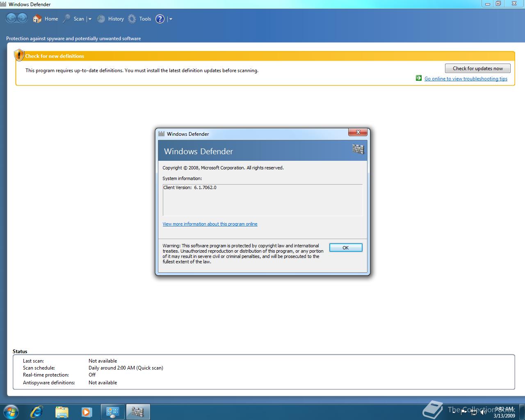Image resolution: width=525 pixels, height=420 pixels.
Task: Open the volume speaker tray icon
Action: coord(484,412)
